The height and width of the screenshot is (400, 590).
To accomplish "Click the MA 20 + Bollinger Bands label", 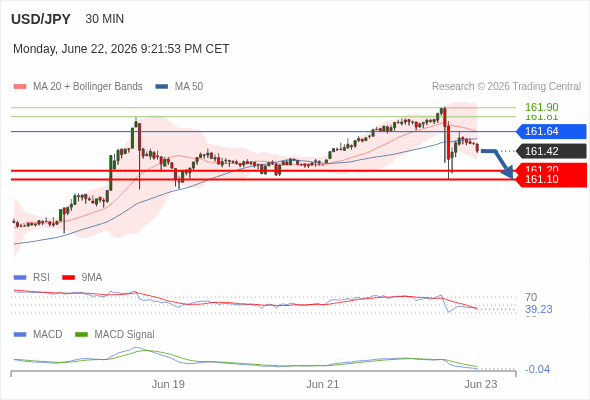I will click(88, 87).
